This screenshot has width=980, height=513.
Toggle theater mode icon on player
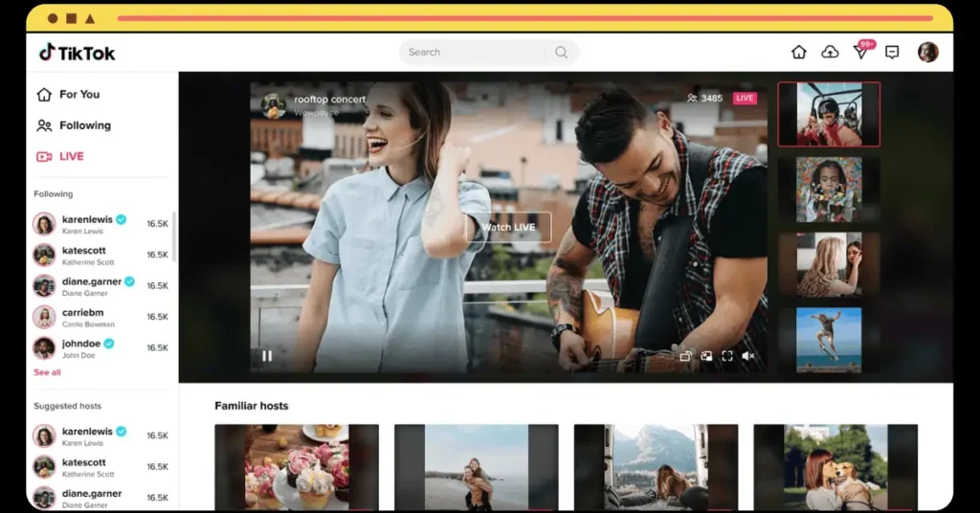pyautogui.click(x=685, y=355)
